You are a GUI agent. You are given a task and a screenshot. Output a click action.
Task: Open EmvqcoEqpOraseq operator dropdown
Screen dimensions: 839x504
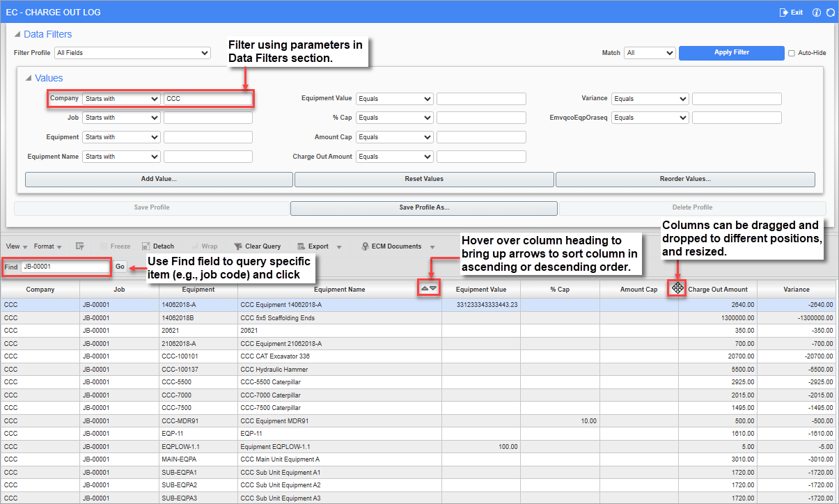click(x=650, y=118)
